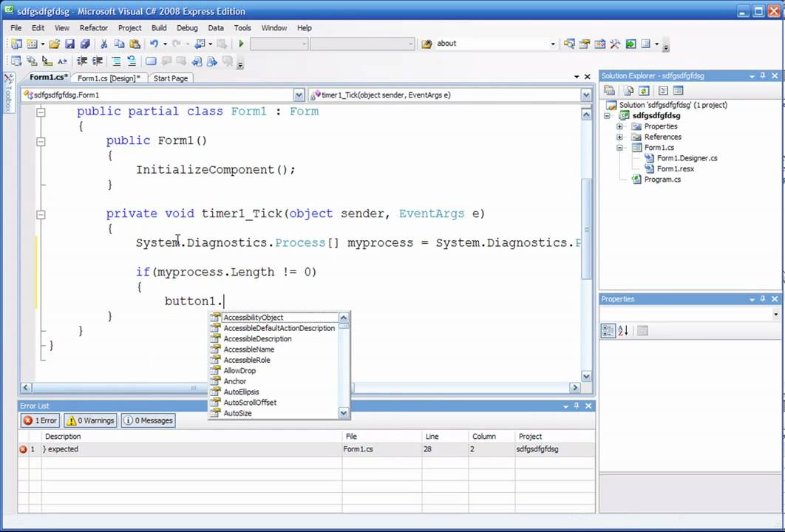Auto-hide pin the Error List panel
Screen dimensions: 785x532
click(577, 406)
